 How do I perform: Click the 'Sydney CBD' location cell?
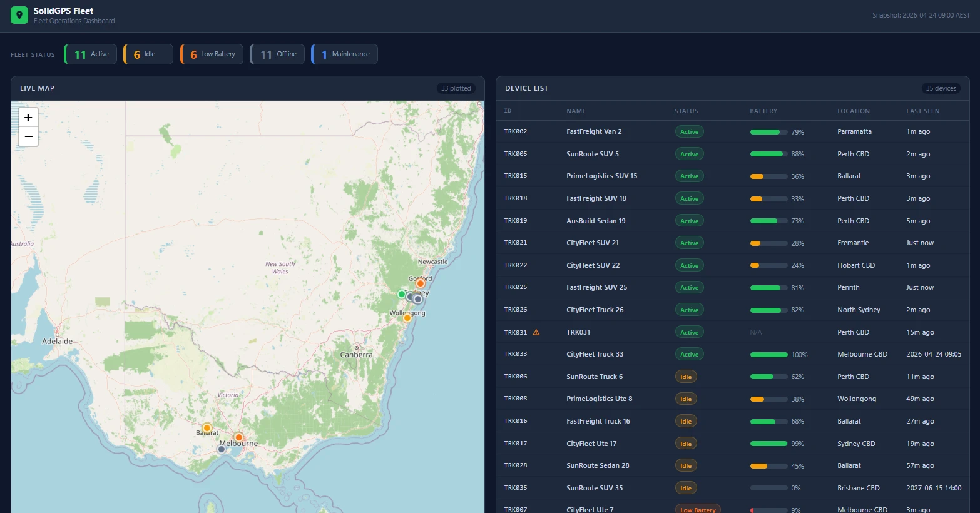(x=856, y=444)
